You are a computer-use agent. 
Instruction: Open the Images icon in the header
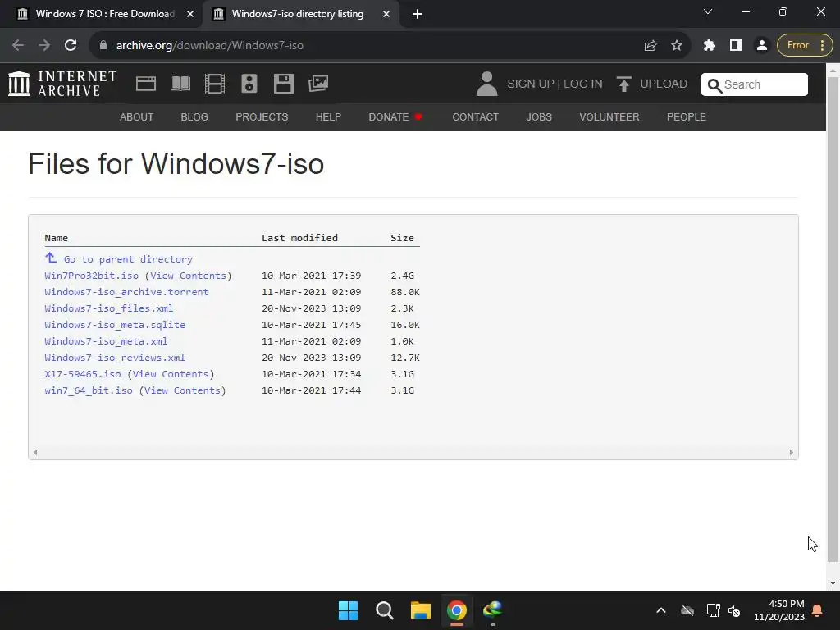(x=318, y=84)
